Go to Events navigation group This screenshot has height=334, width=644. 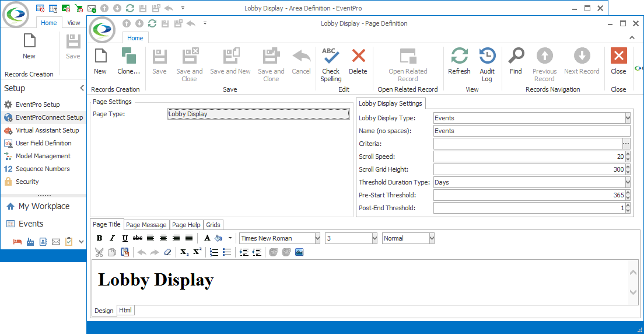pos(31,224)
